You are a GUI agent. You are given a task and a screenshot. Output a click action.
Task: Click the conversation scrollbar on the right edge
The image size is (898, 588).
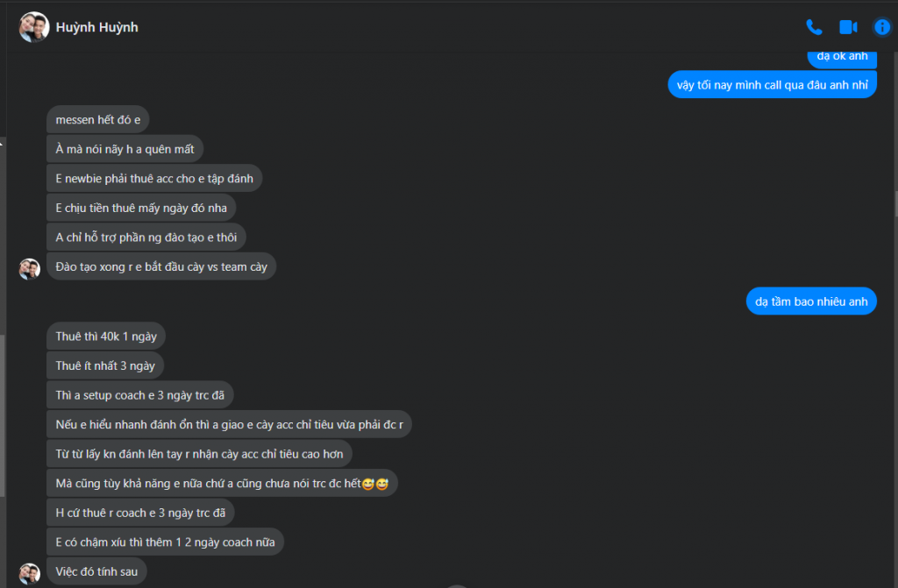click(x=895, y=203)
